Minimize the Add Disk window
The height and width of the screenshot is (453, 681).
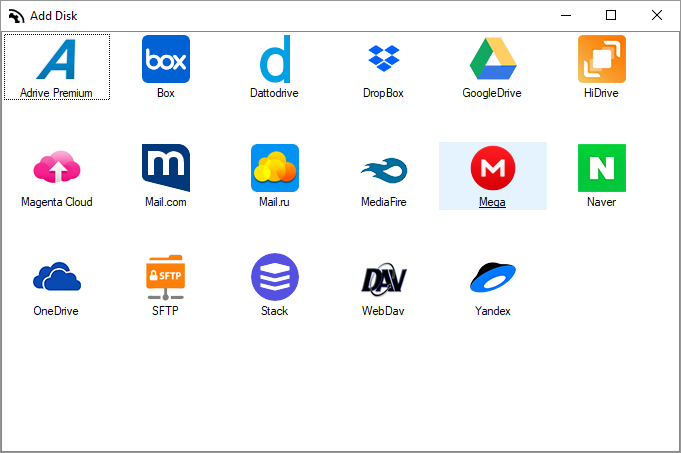click(x=566, y=16)
